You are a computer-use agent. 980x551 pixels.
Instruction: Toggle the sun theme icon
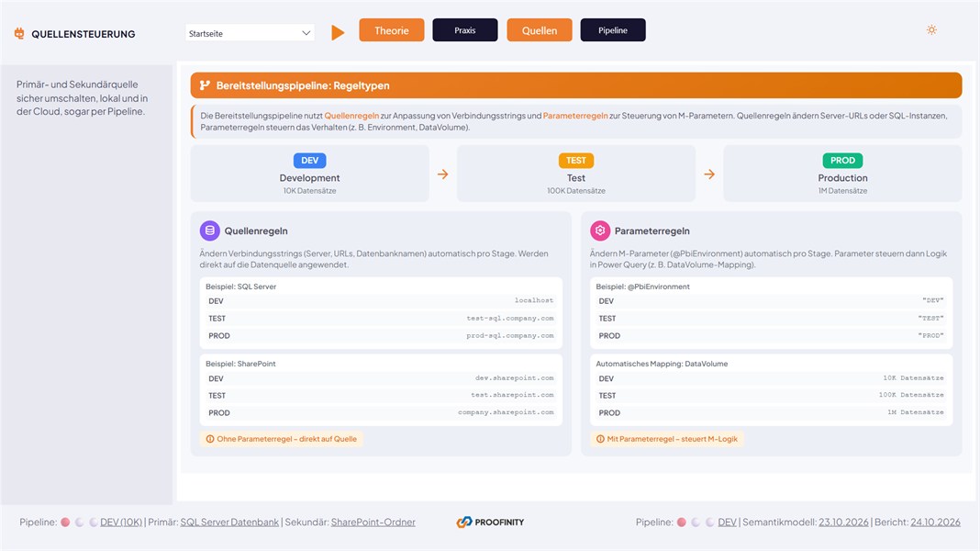pos(931,29)
